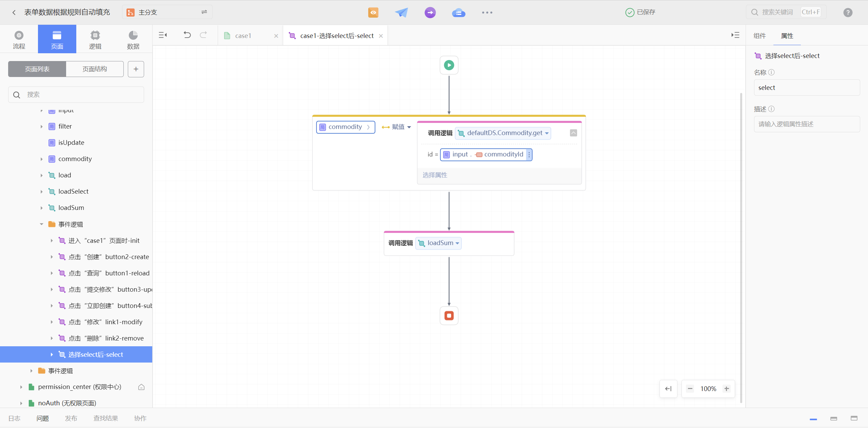Open the 查找结果 bottom tab
The image size is (868, 428).
click(106, 418)
